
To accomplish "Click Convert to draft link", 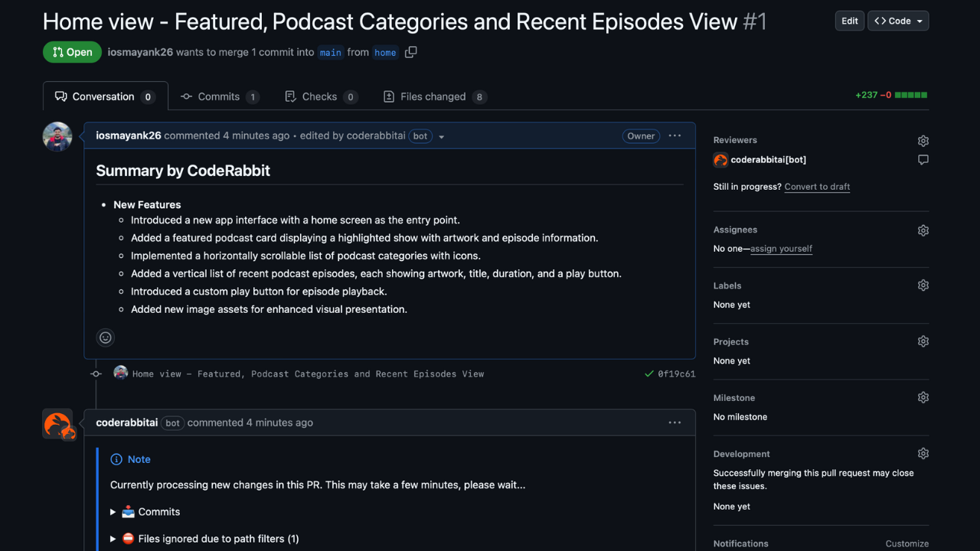I will point(817,187).
